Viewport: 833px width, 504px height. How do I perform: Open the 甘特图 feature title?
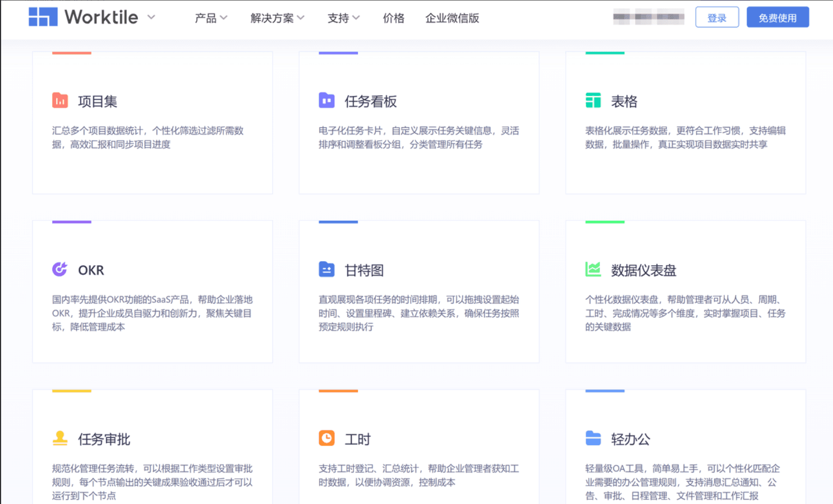364,270
